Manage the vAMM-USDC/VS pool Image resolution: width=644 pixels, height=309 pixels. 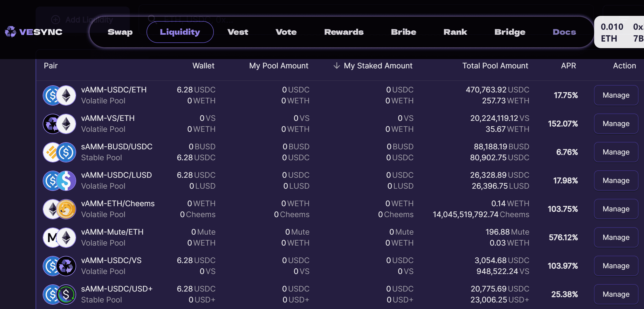(616, 266)
